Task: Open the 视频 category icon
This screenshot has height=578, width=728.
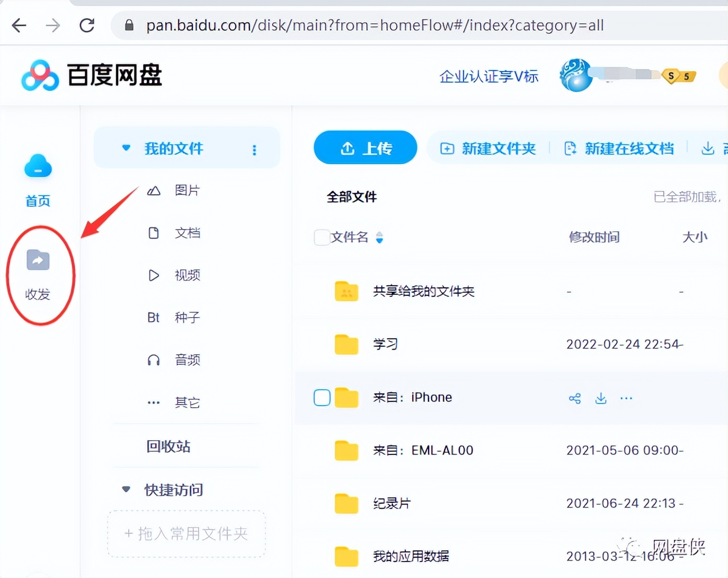Action: [x=153, y=275]
